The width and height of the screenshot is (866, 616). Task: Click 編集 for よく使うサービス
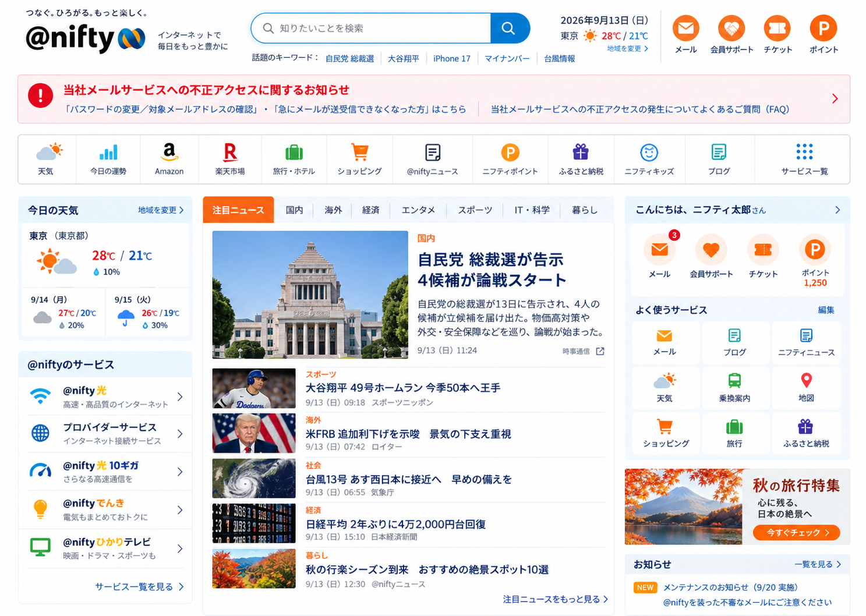(x=826, y=310)
